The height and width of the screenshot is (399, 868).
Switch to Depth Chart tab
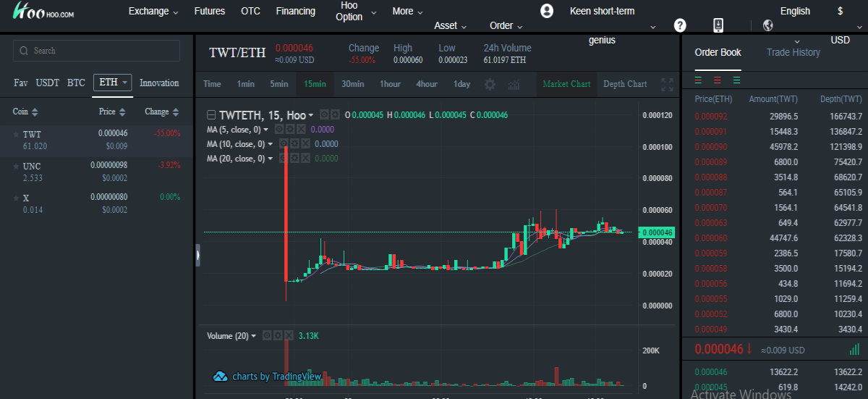(x=625, y=84)
